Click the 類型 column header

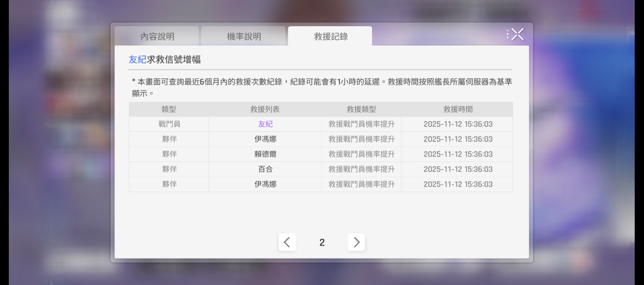169,109
